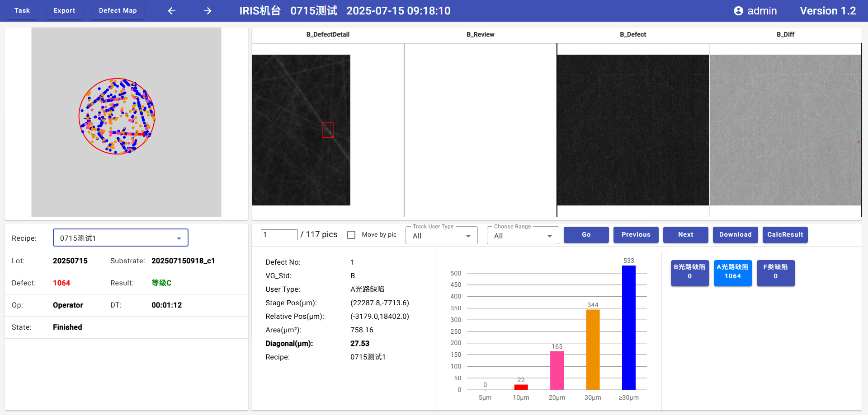Click the B_Defect column header

633,34
